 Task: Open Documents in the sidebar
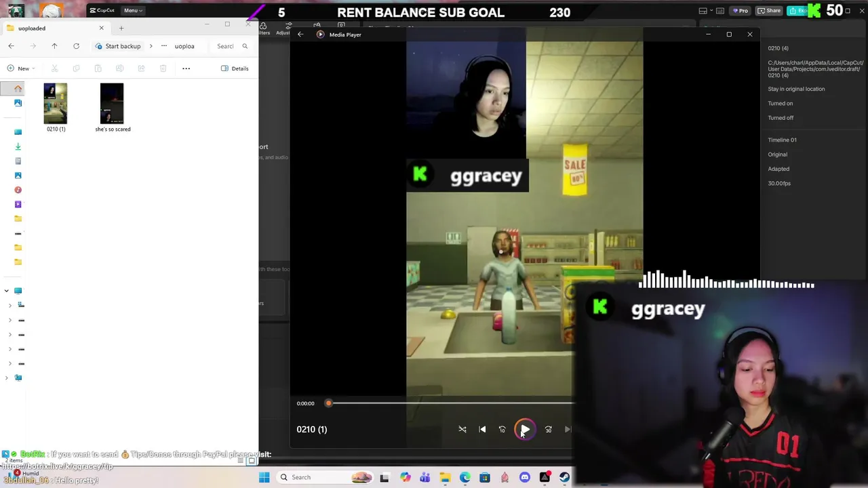[18, 161]
